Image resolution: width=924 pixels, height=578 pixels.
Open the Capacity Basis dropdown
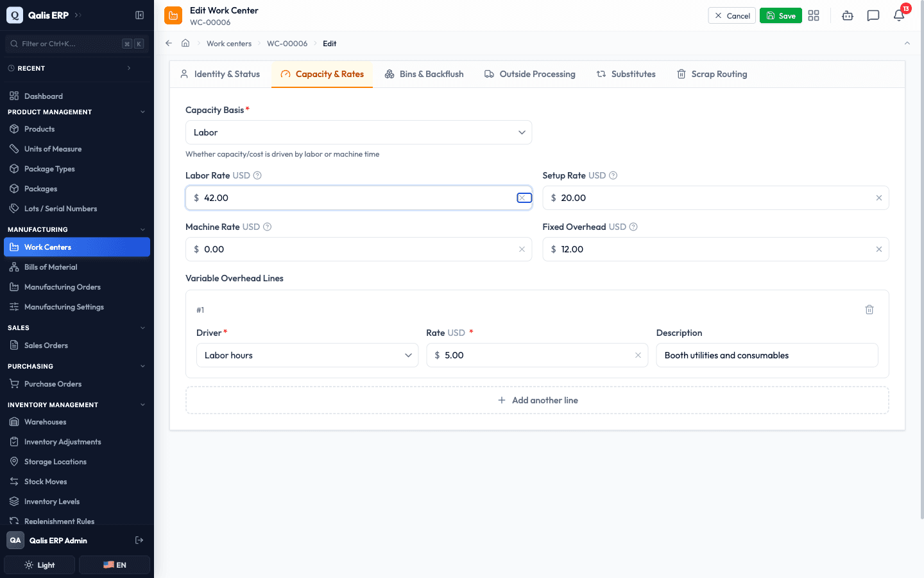pos(359,132)
